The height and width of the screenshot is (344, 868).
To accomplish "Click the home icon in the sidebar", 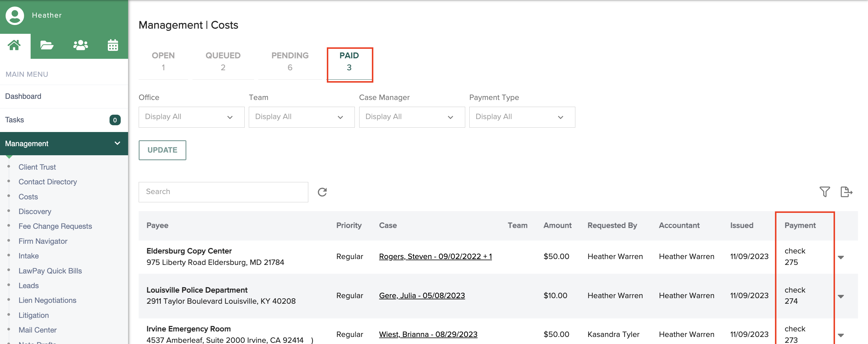I will [x=14, y=45].
